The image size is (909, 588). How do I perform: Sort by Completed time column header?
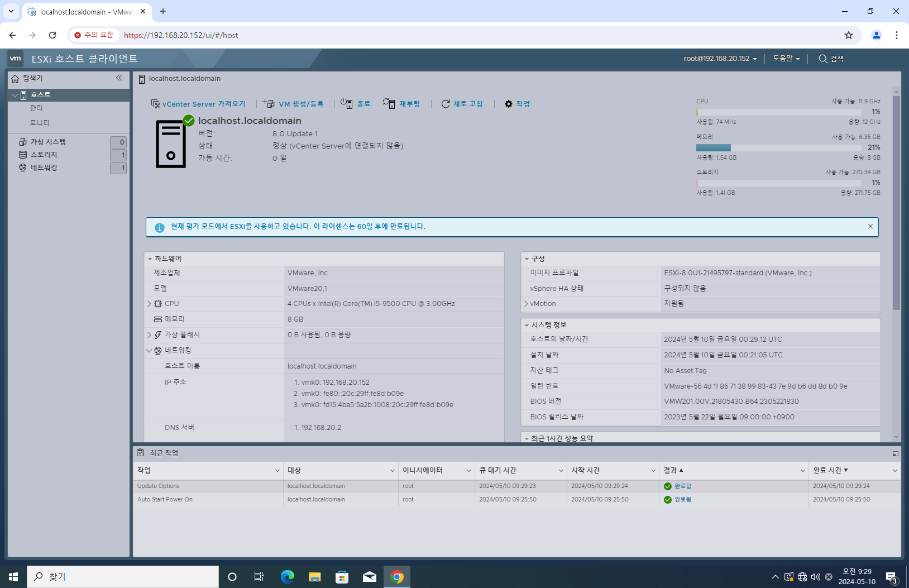831,471
